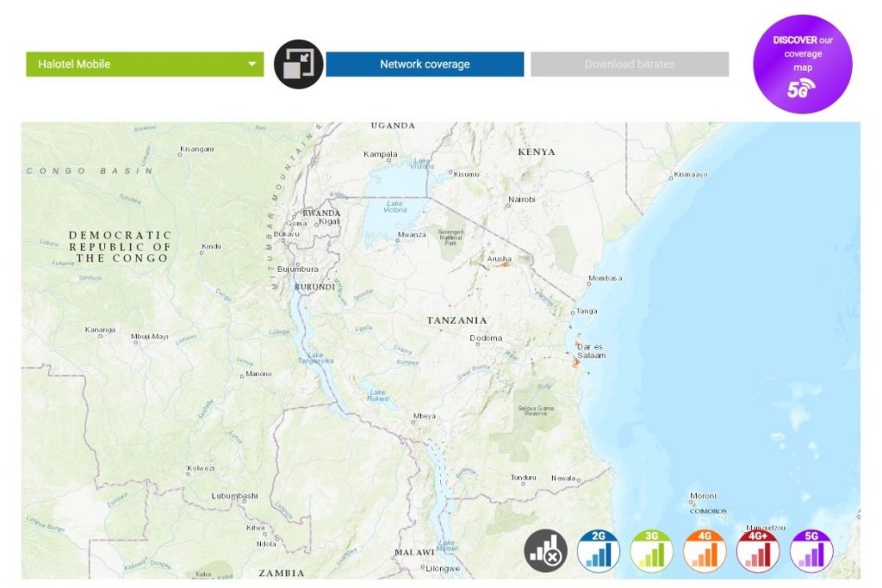
Task: Click the fullscreen map toggle icon
Action: [299, 65]
